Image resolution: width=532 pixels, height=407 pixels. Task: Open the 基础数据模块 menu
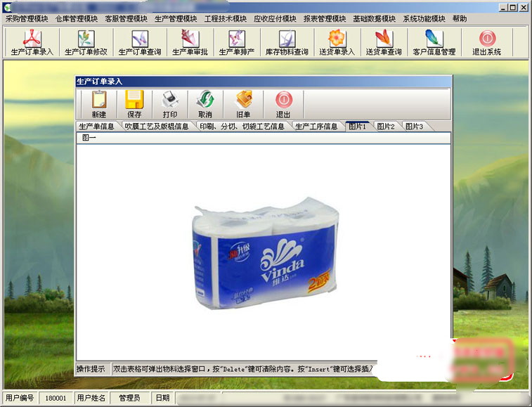tap(375, 19)
